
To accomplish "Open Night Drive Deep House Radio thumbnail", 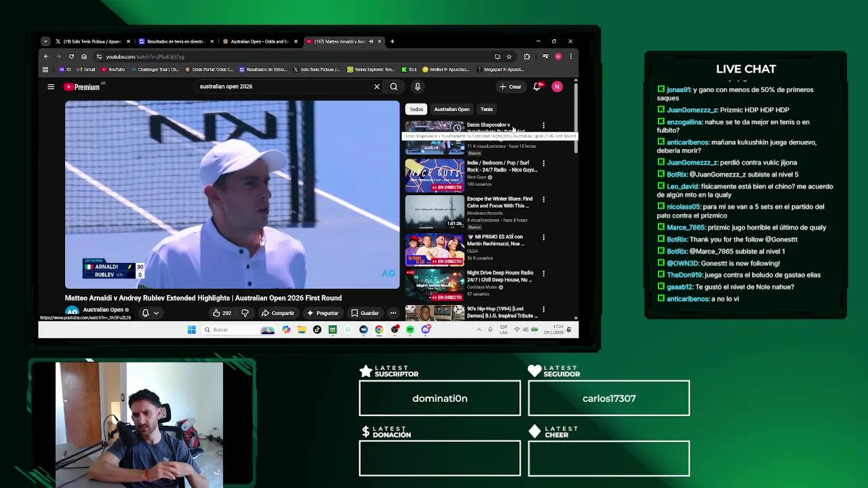I will (435, 286).
